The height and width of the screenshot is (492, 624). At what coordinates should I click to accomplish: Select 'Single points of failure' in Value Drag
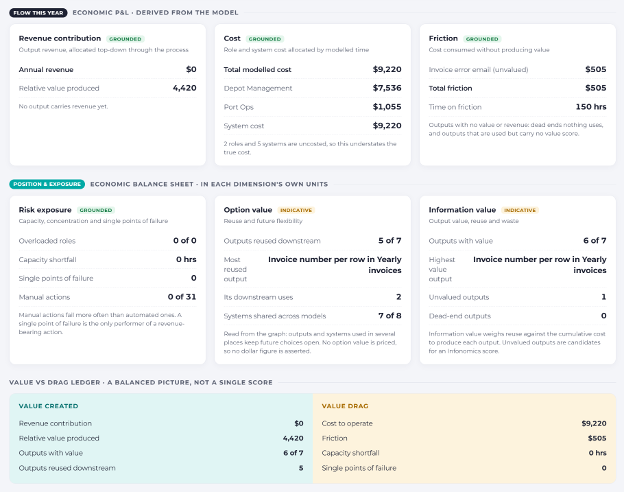coord(359,468)
